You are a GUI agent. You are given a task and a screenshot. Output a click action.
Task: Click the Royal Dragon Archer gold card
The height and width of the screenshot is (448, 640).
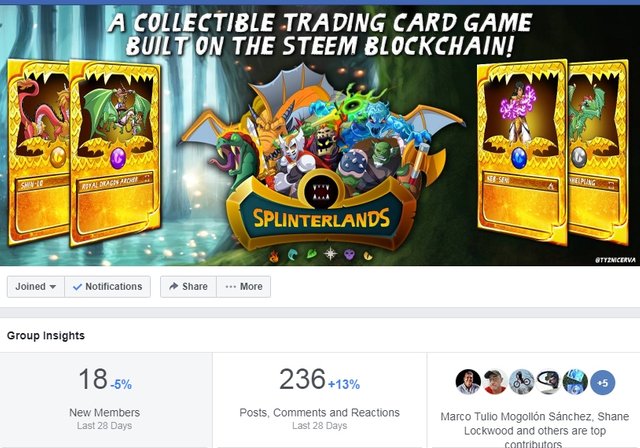coord(115,152)
